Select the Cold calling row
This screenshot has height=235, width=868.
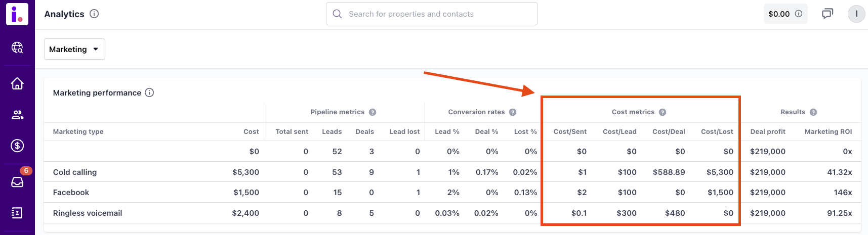pyautogui.click(x=75, y=172)
